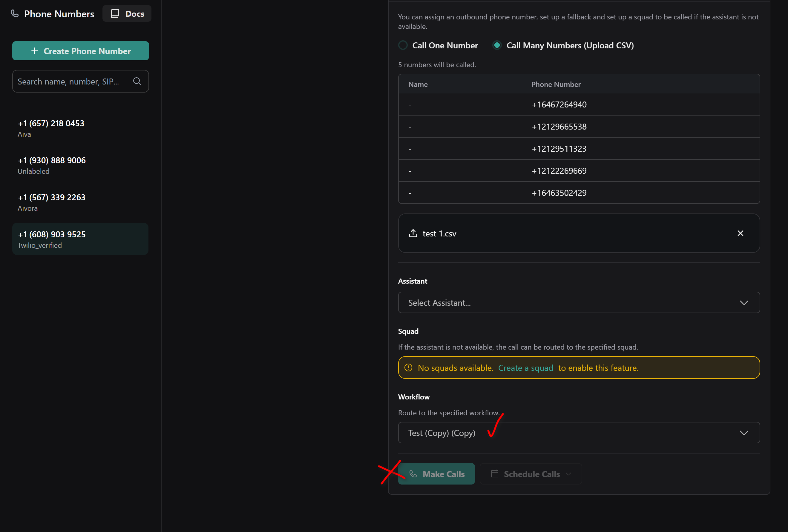Expand the Test (Copy) (Copy) workflow dropdown
Screen dimensions: 788x532
click(x=743, y=433)
